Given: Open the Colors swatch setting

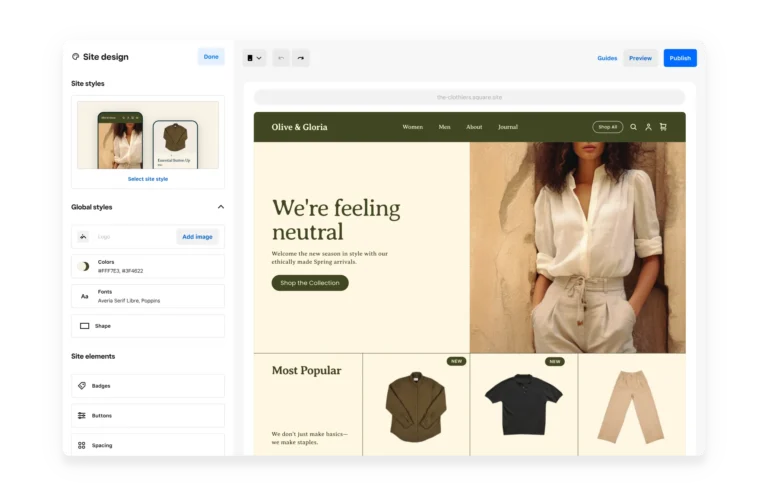Looking at the screenshot, I should 148,266.
